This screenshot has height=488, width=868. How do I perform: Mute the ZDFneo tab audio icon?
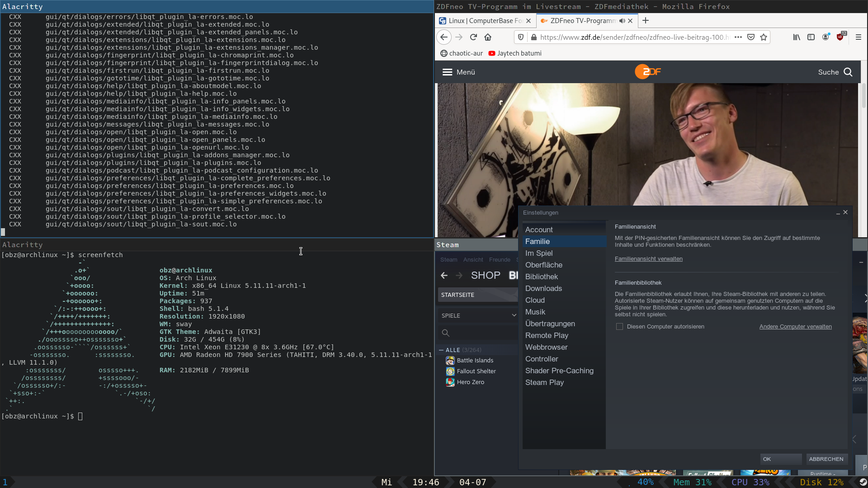pyautogui.click(x=622, y=21)
